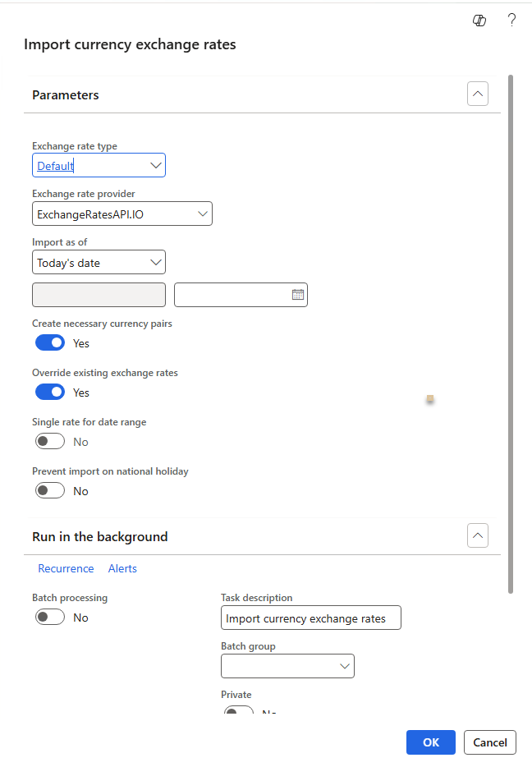Turn on Batch processing toggle
Viewport: 532px width, 767px height.
pos(50,618)
